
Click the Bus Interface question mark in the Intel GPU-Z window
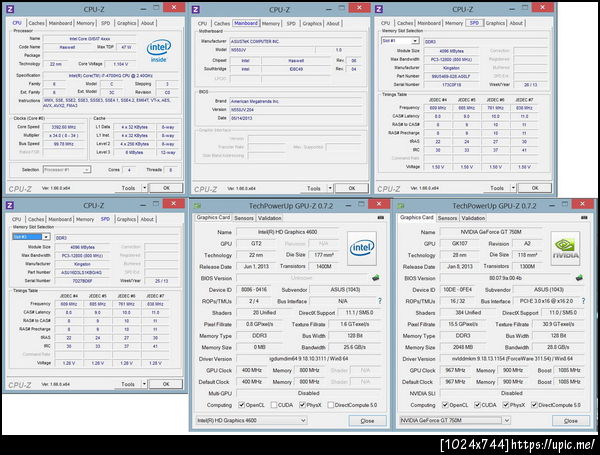coord(380,301)
